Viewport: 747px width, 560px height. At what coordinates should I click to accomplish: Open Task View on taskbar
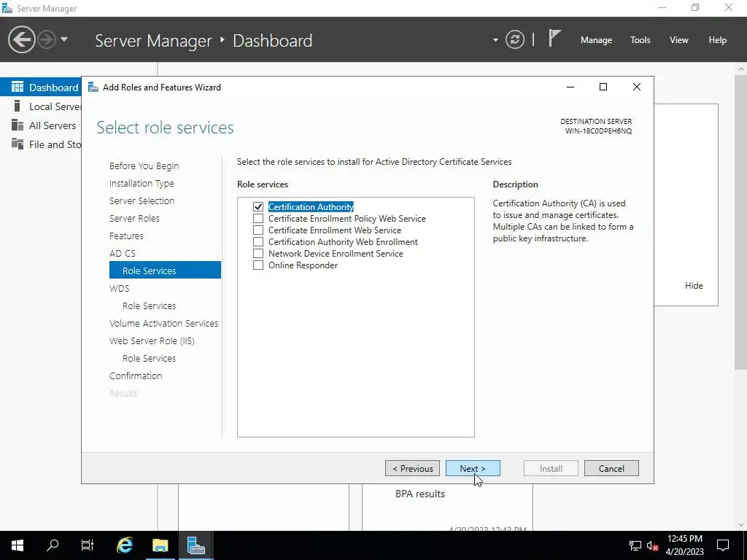[x=88, y=545]
